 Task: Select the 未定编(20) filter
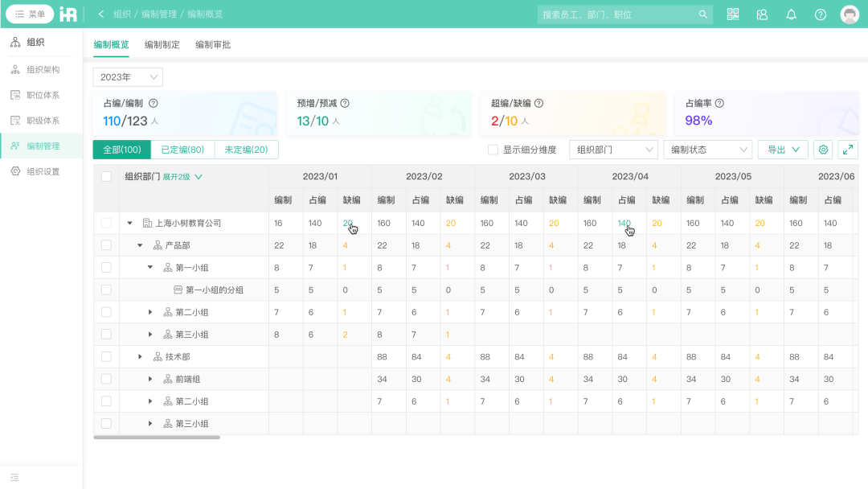[x=247, y=150]
